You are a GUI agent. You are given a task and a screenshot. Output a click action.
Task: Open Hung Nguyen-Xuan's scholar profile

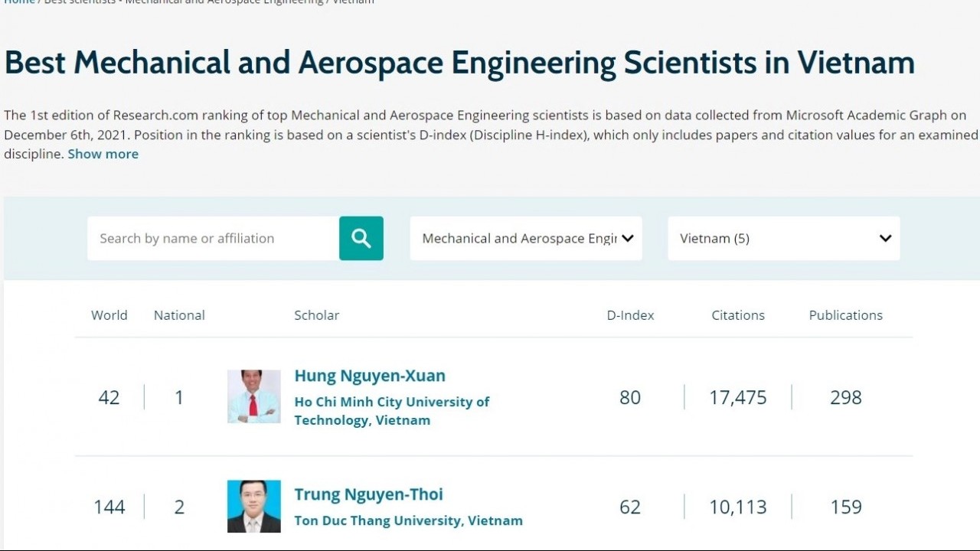[x=370, y=376]
